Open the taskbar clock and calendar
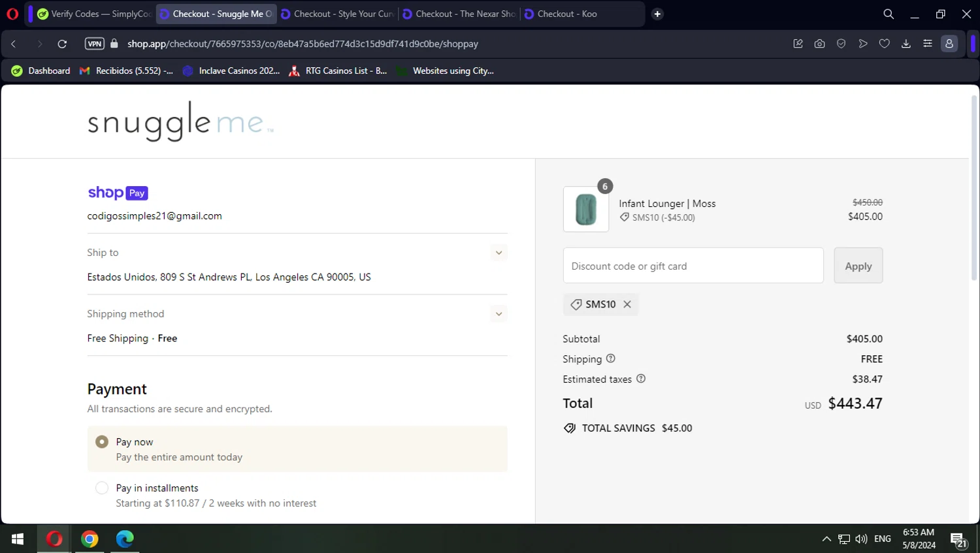 pos(919,539)
